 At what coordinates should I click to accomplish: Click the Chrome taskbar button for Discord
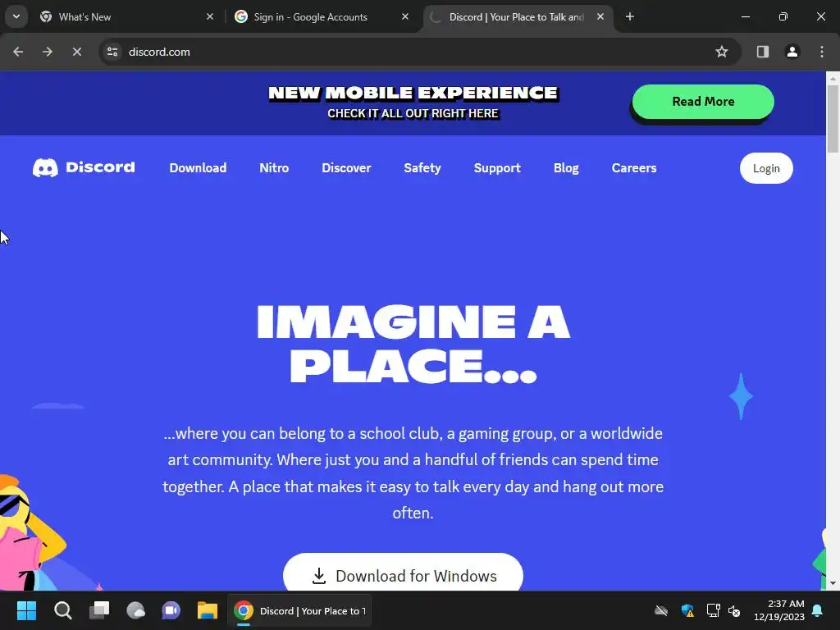[x=300, y=610]
